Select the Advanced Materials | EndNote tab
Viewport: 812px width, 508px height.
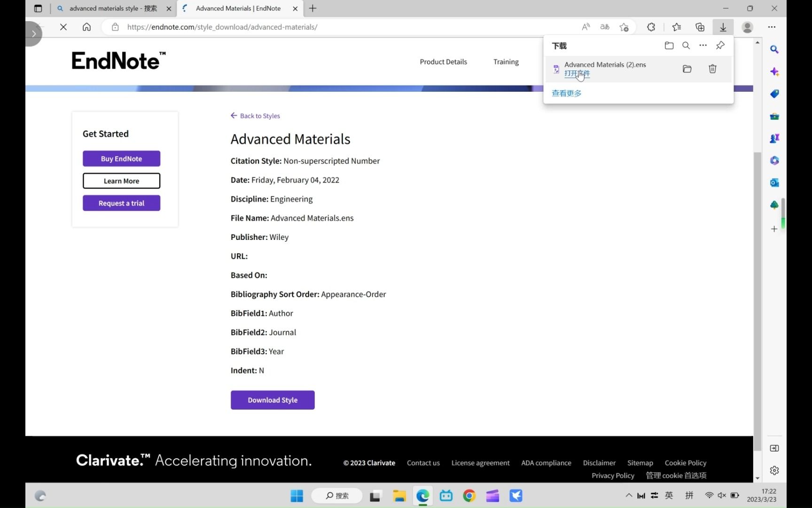pos(238,8)
